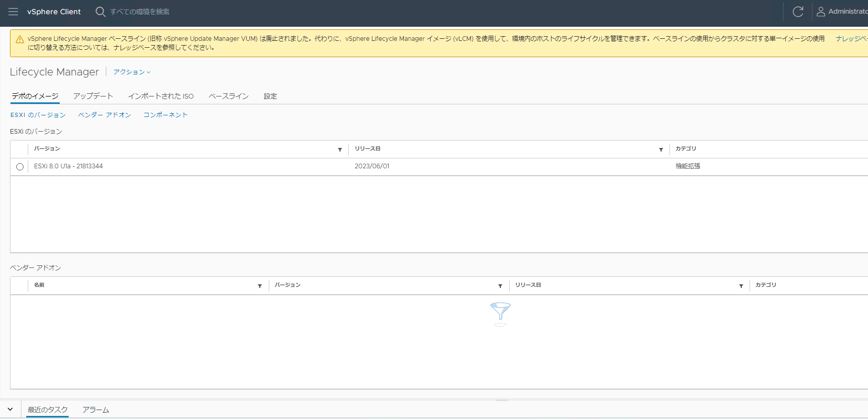Open the Administrator user menu
This screenshot has height=419, width=868.
pos(842,12)
